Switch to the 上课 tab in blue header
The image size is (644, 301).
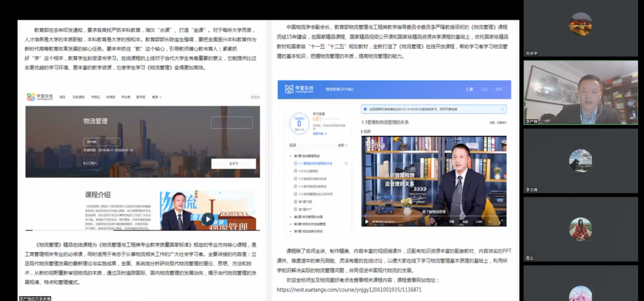469,89
